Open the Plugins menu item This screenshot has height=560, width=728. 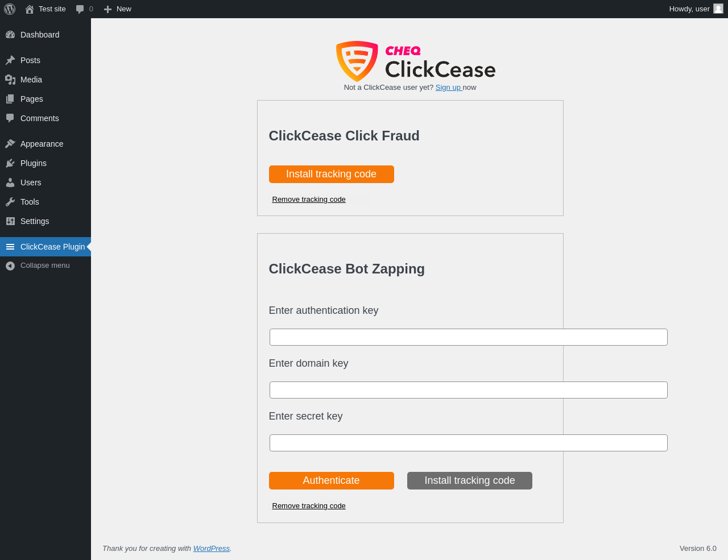click(45, 163)
